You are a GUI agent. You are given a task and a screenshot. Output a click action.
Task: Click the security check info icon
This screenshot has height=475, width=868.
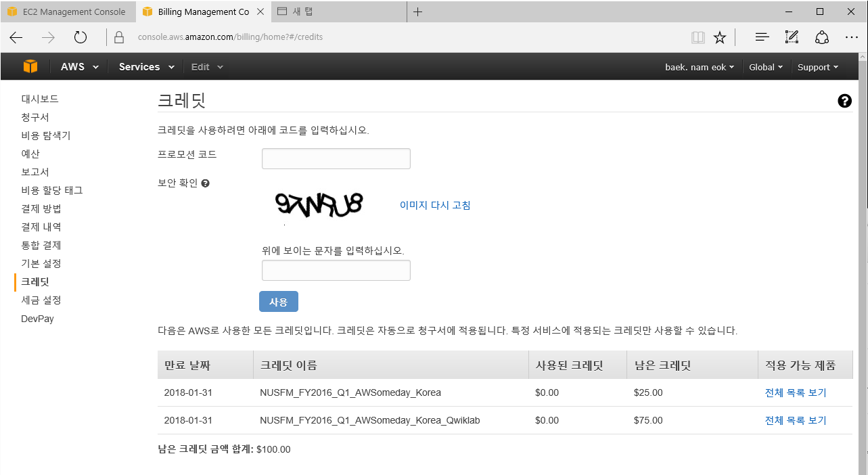[x=205, y=183]
